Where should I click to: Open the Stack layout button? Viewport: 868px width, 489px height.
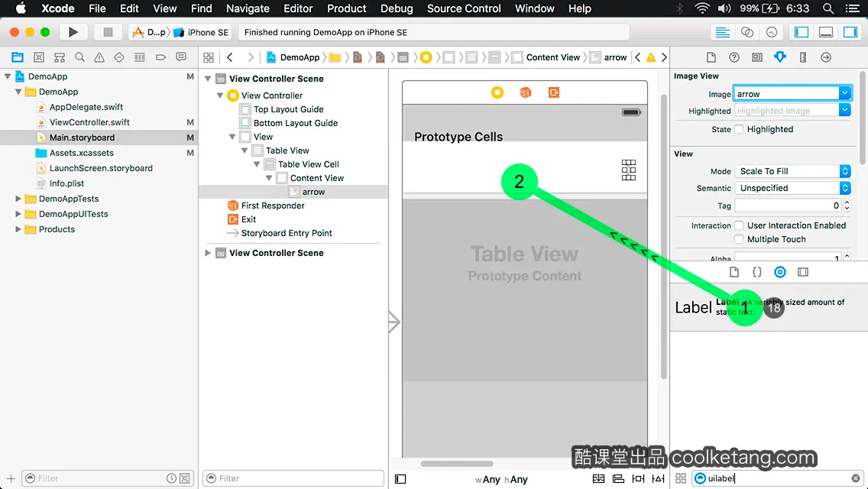pos(598,478)
